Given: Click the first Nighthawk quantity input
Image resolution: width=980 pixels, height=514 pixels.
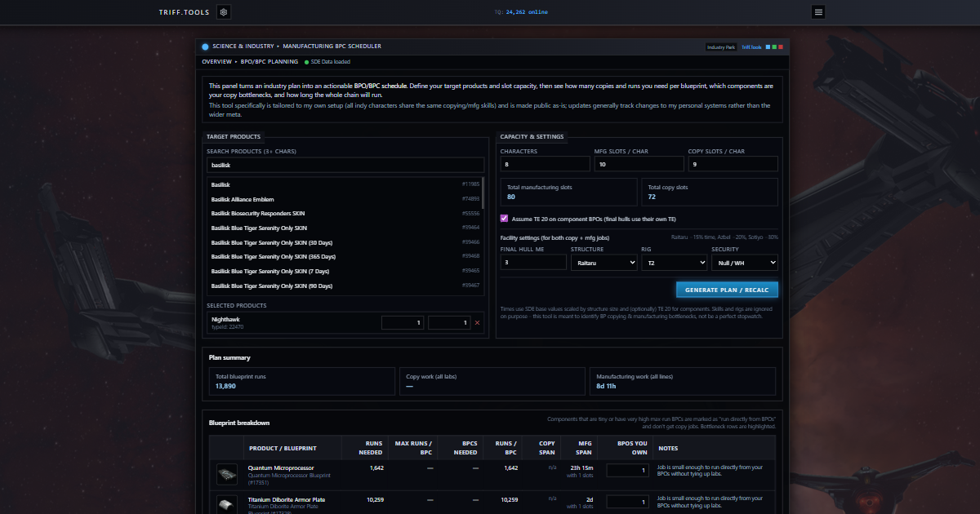Looking at the screenshot, I should (403, 323).
